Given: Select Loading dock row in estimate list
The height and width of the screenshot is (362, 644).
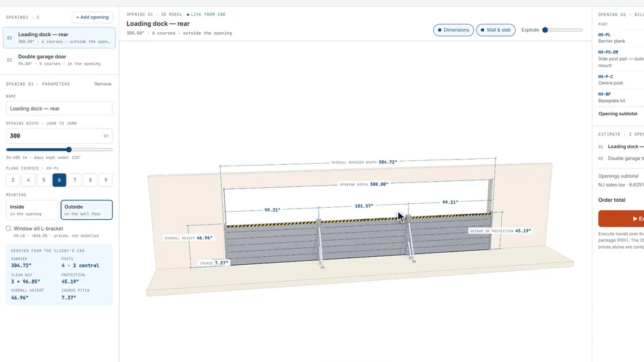Looking at the screenshot, I should pos(621,147).
